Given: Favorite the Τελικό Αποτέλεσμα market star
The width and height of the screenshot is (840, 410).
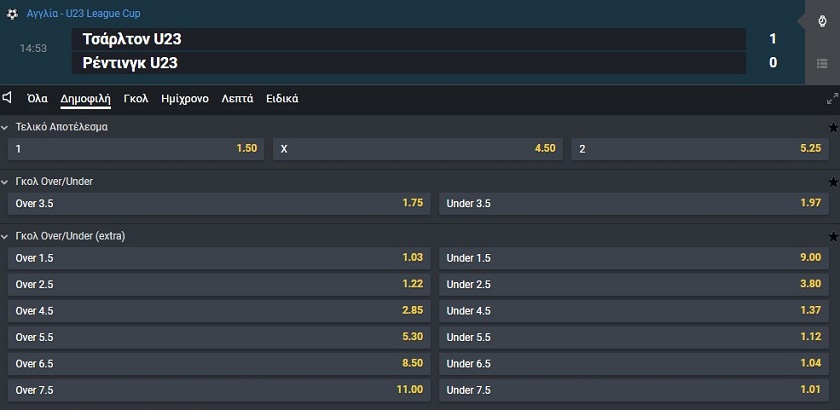Looking at the screenshot, I should (833, 128).
